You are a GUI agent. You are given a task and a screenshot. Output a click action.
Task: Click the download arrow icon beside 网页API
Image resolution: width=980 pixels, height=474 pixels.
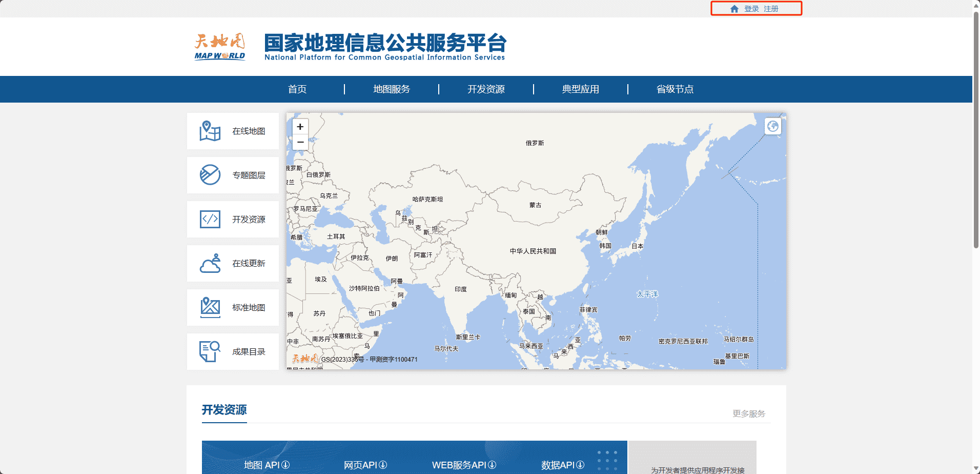coord(383,465)
